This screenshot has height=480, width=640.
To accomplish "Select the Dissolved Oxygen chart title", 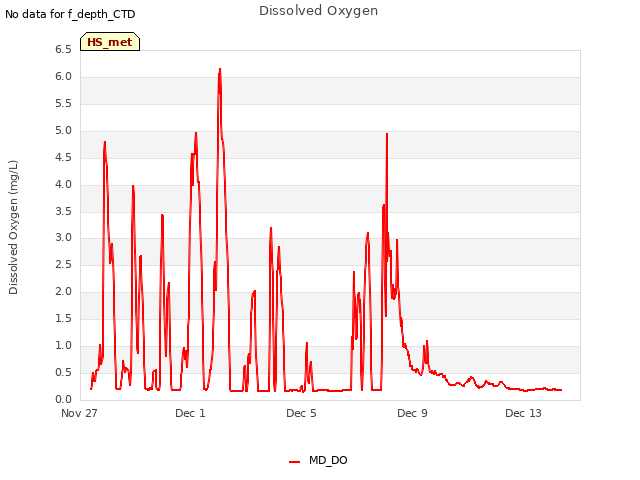I will point(318,11).
